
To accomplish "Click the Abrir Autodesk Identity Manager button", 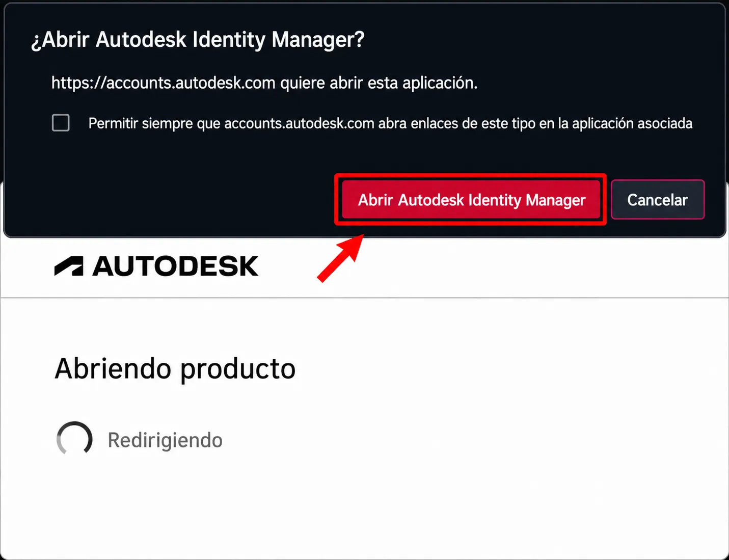I will pos(471,199).
